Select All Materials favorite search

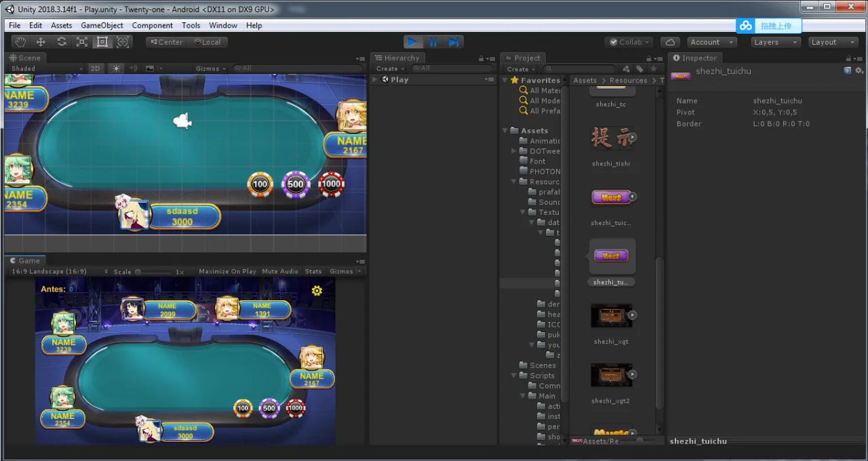540,91
